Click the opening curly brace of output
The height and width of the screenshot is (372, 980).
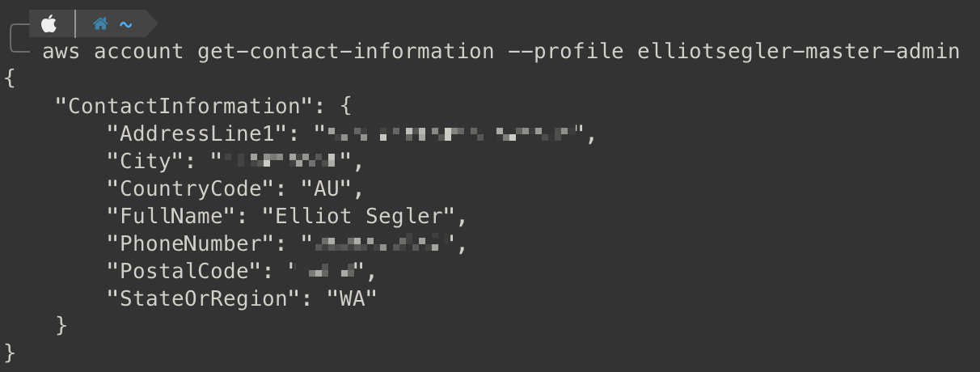pyautogui.click(x=9, y=78)
